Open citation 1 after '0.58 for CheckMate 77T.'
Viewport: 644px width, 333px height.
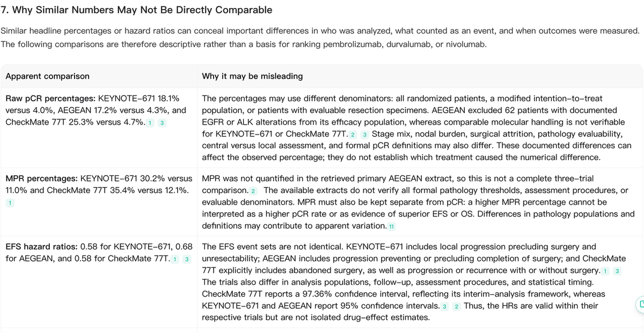(174, 259)
